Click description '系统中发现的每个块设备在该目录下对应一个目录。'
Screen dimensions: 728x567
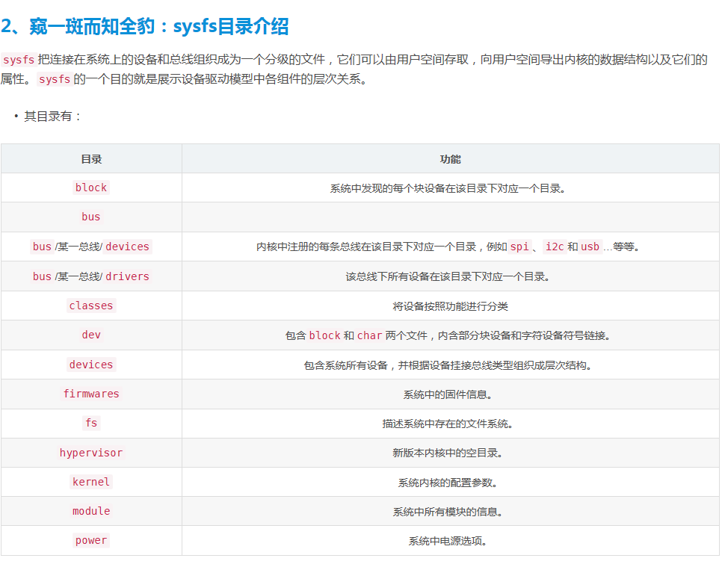tap(448, 188)
